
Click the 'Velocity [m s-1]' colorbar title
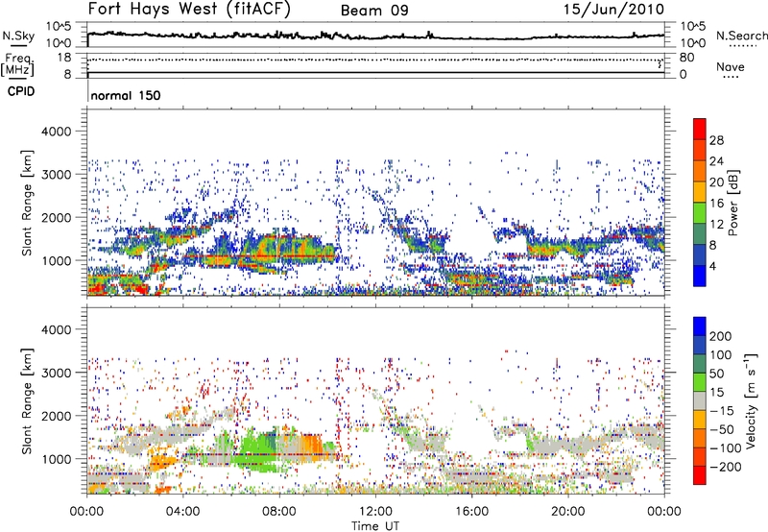(x=751, y=400)
